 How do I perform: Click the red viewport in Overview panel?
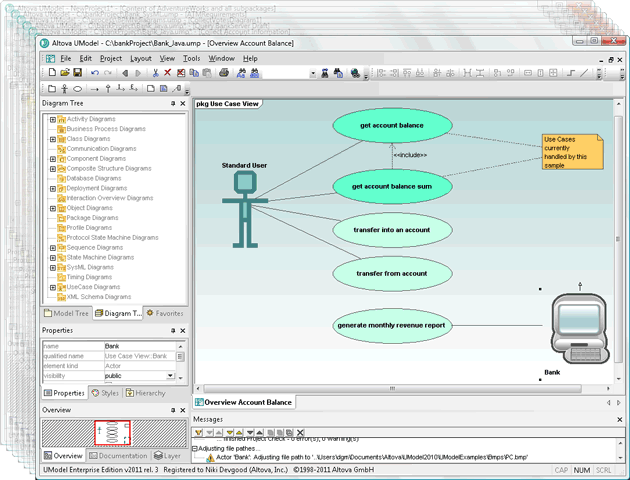coord(112,433)
